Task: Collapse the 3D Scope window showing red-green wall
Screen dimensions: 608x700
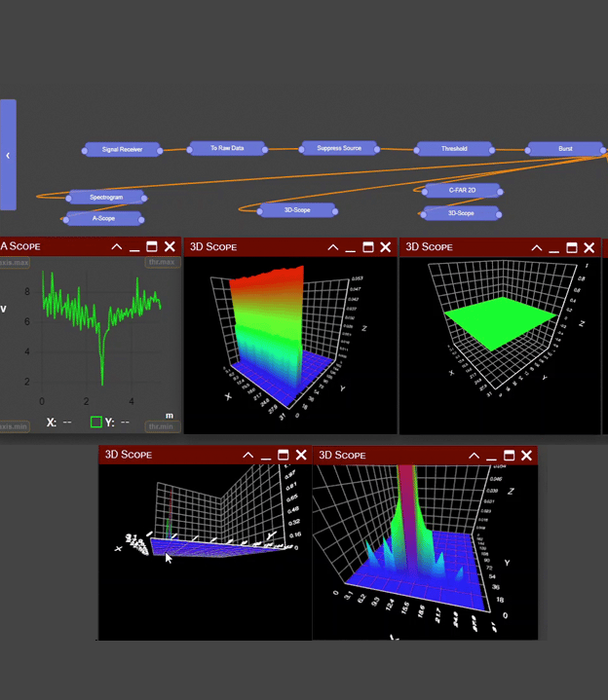Action: point(333,247)
